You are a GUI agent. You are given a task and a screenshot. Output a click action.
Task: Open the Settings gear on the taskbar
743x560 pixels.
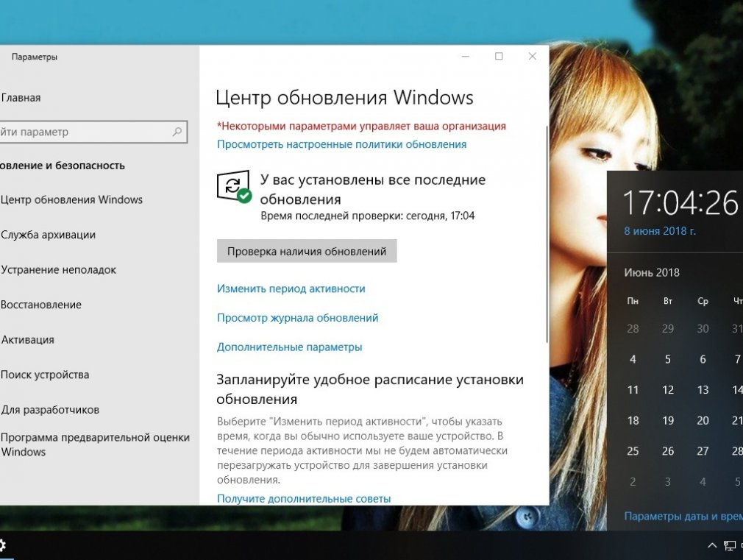point(2,545)
